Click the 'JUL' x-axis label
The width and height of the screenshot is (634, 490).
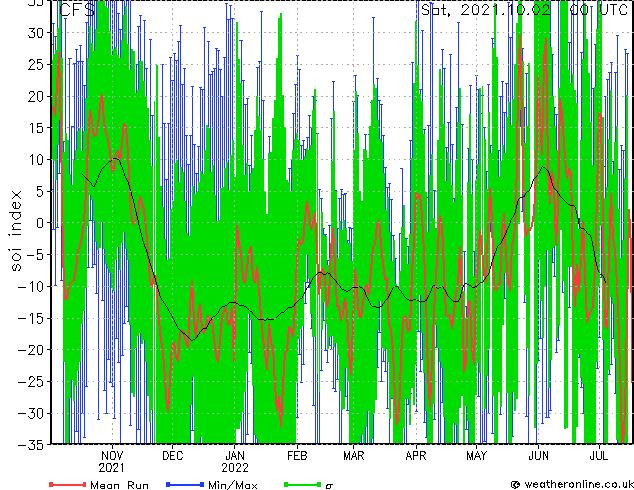tap(599, 456)
